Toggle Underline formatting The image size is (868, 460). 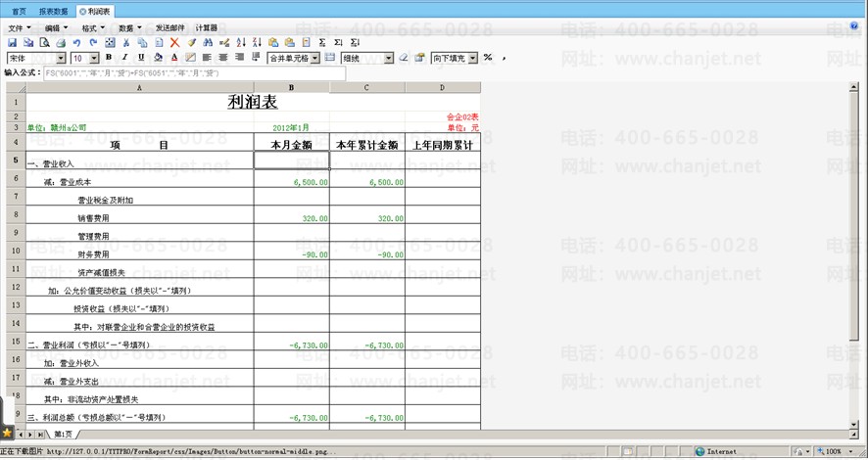(x=141, y=59)
